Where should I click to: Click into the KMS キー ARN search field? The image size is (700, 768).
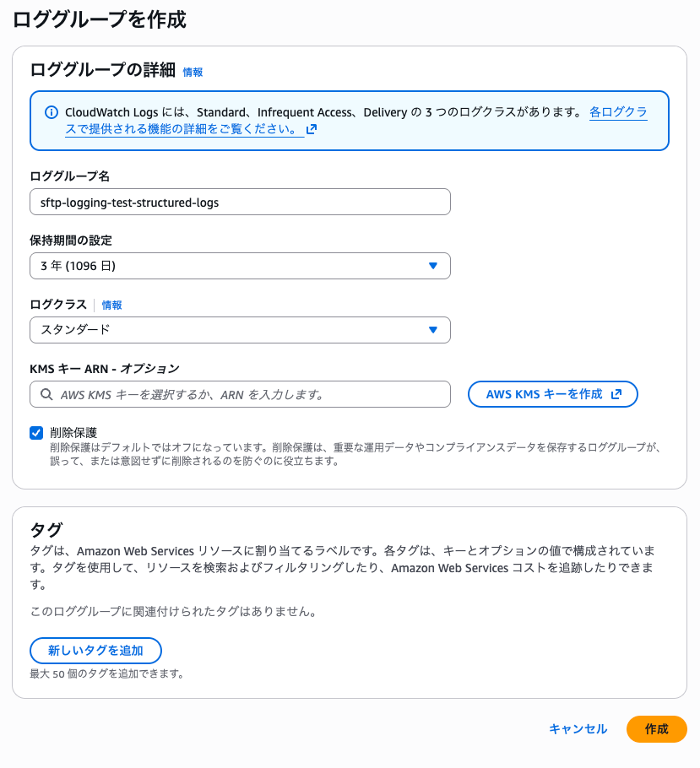(x=249, y=394)
